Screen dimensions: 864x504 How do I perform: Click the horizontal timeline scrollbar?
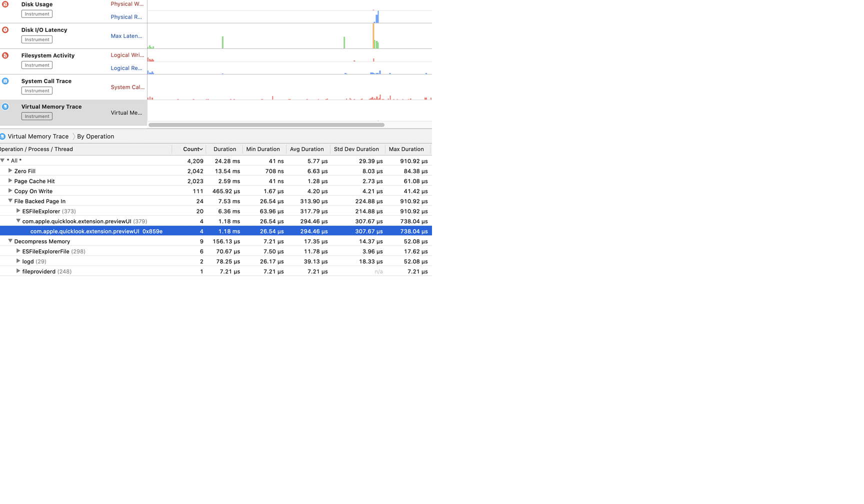266,125
